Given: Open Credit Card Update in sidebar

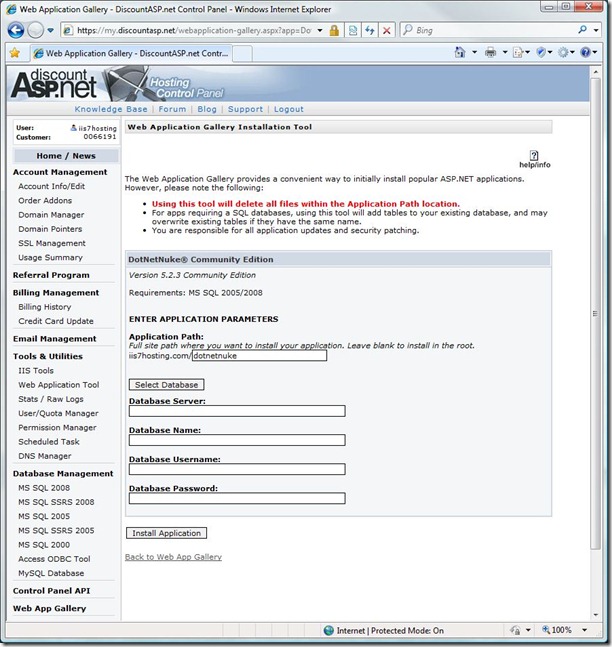Looking at the screenshot, I should (56, 321).
